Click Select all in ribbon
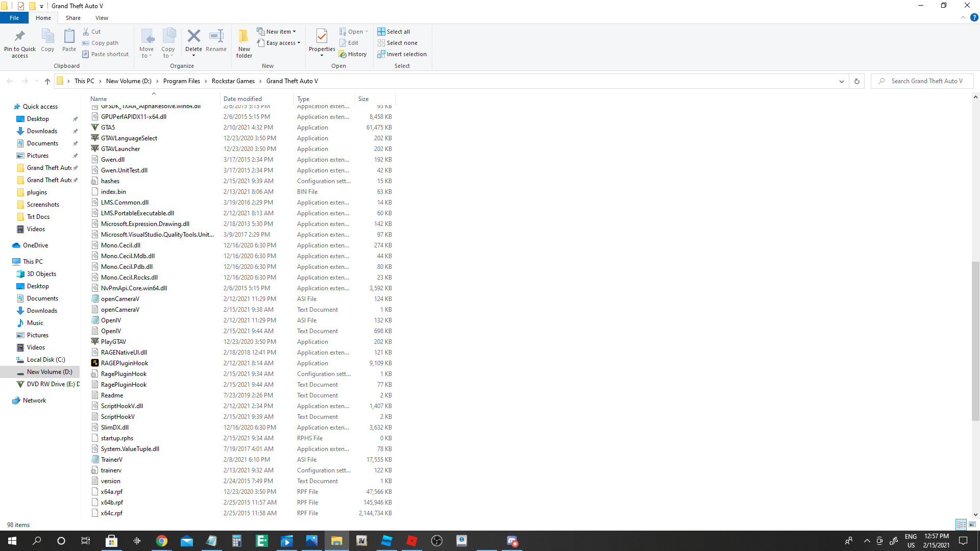 (x=394, y=32)
